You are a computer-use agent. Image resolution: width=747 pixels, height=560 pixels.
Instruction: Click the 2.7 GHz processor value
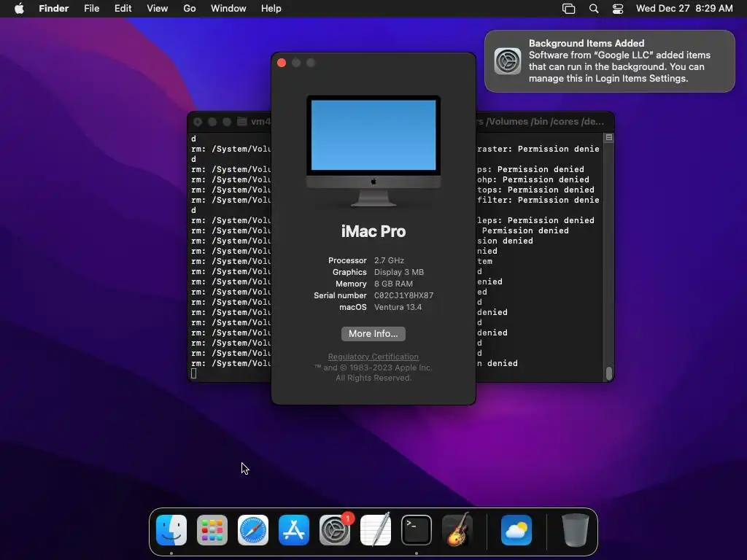click(390, 260)
